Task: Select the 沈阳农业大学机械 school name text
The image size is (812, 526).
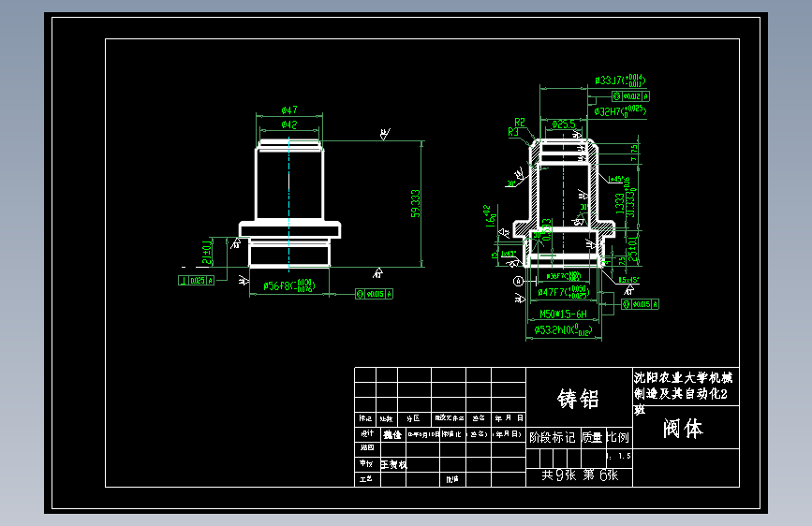Action: point(684,378)
